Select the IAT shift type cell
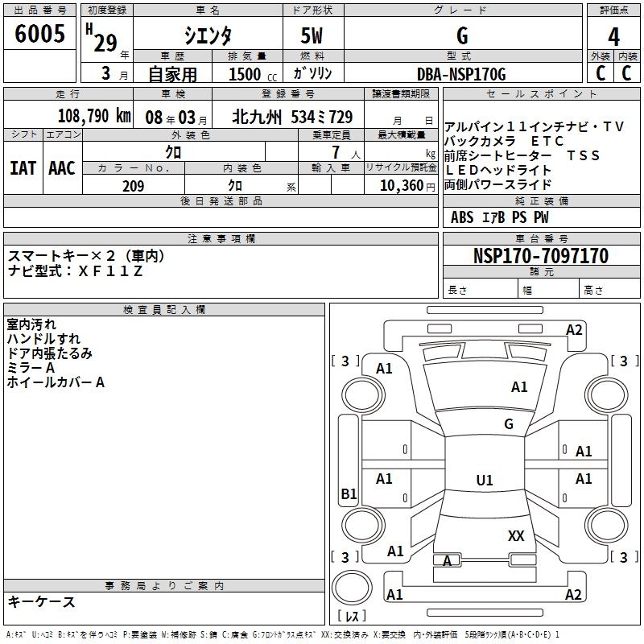The width and height of the screenshot is (644, 644). (x=23, y=167)
